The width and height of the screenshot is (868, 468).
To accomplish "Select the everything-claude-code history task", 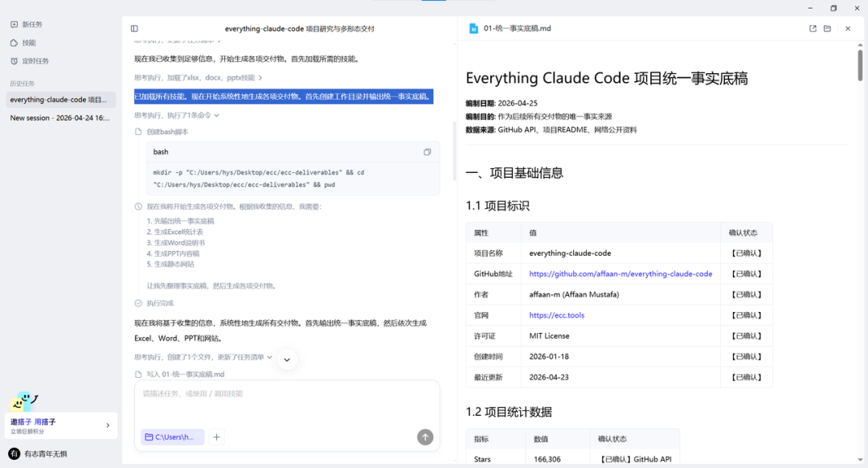I will (61, 100).
